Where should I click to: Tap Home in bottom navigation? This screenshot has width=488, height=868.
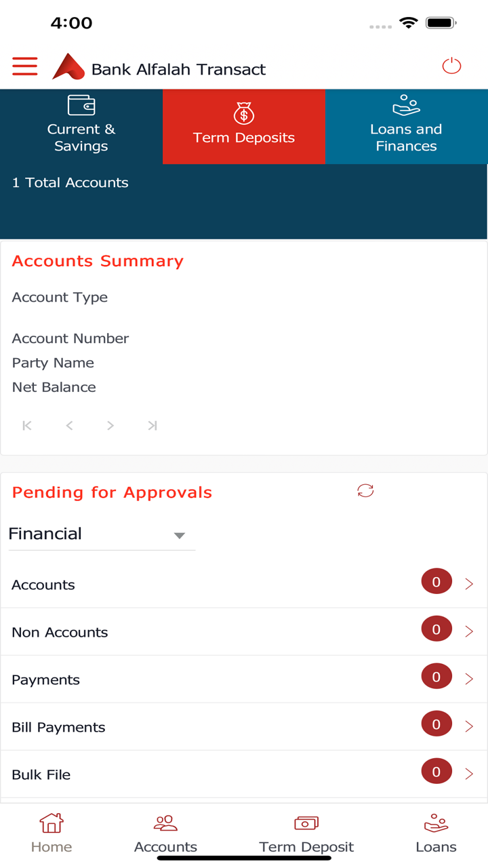(52, 833)
